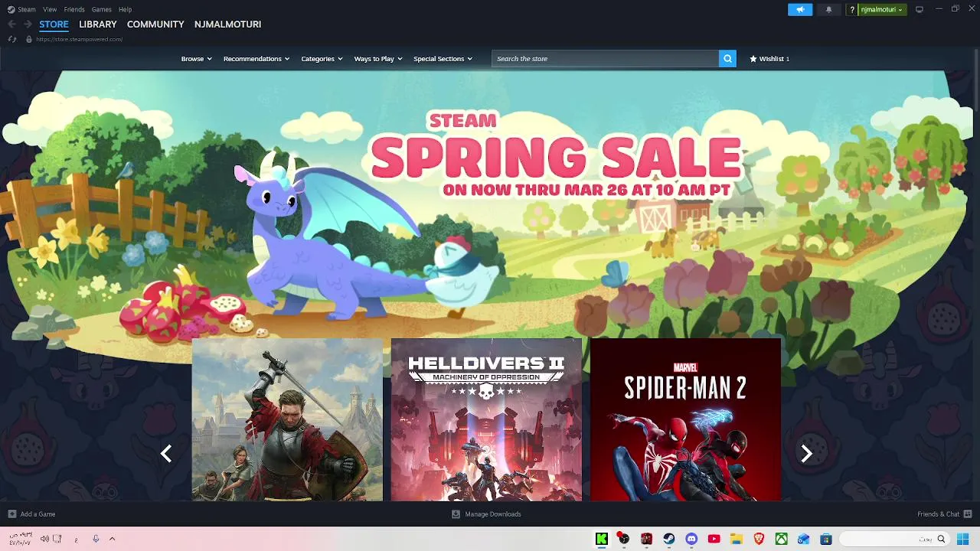Open the Friends menu

74,9
